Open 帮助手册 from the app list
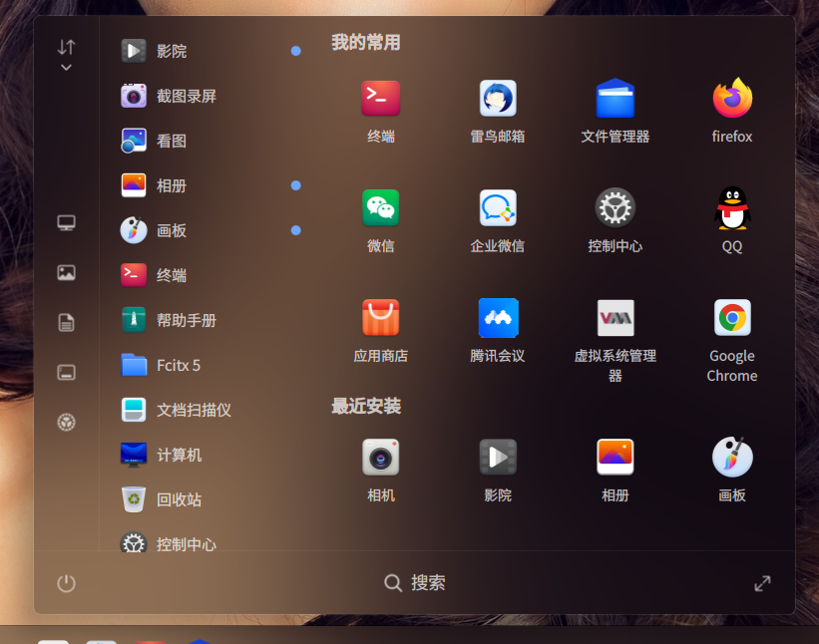 [210, 320]
